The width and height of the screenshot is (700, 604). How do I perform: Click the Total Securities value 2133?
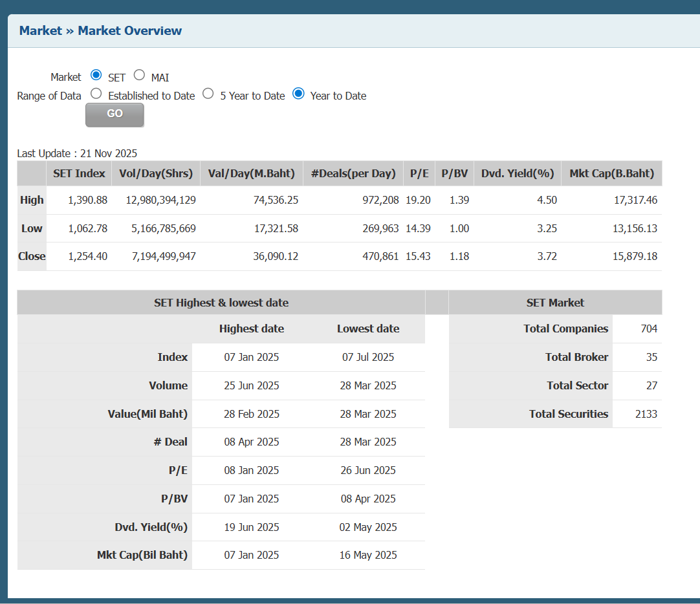click(x=646, y=414)
